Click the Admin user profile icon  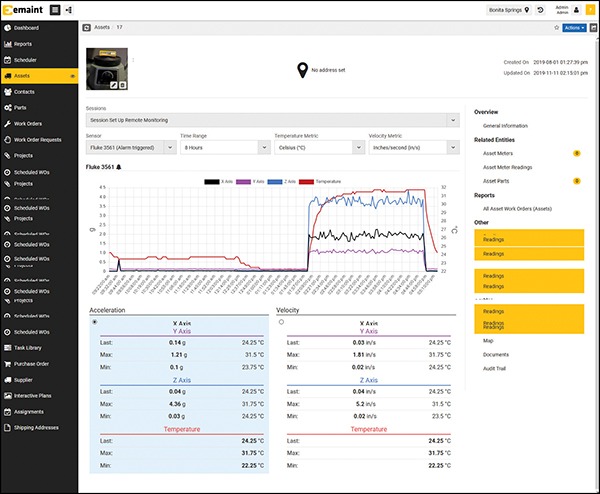(x=576, y=9)
